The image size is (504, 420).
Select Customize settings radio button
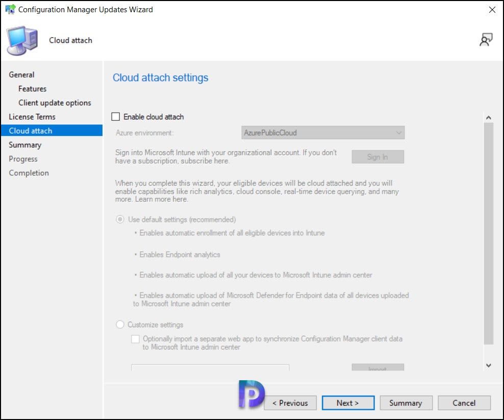pyautogui.click(x=120, y=324)
